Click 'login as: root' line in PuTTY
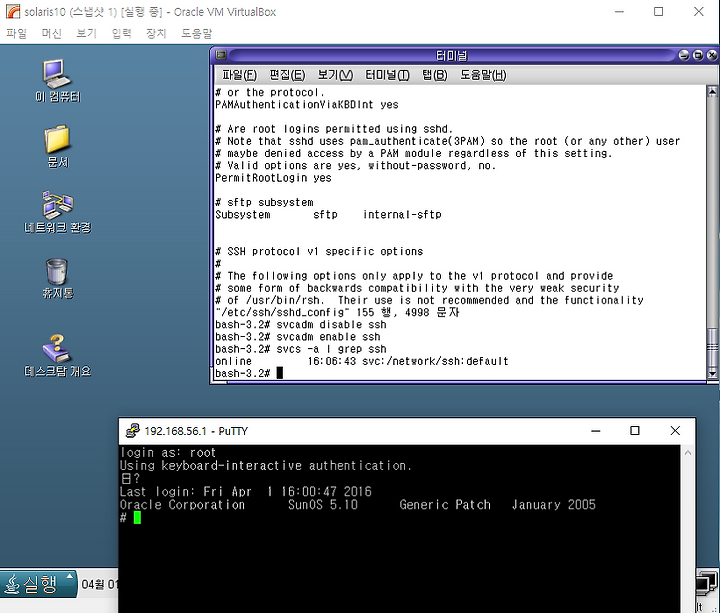Screen dimensions: 720x613 pos(168,453)
